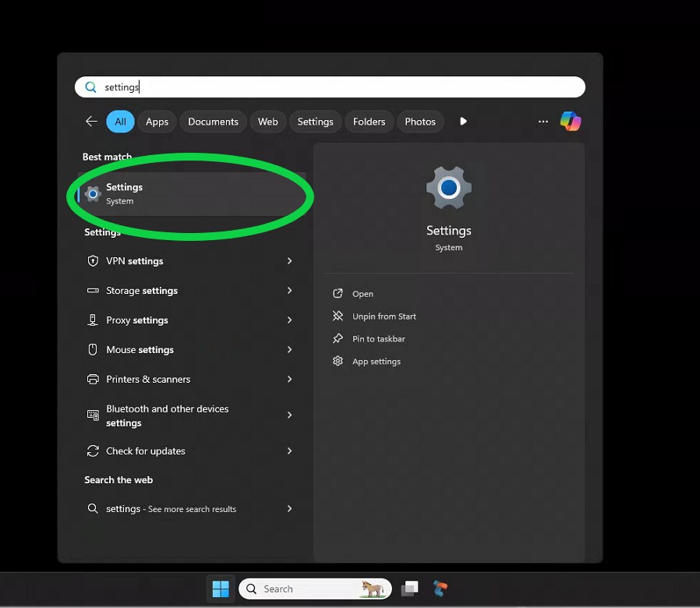Image resolution: width=700 pixels, height=608 pixels.
Task: Launch the orange-blue taskbar app icon
Action: [440, 589]
